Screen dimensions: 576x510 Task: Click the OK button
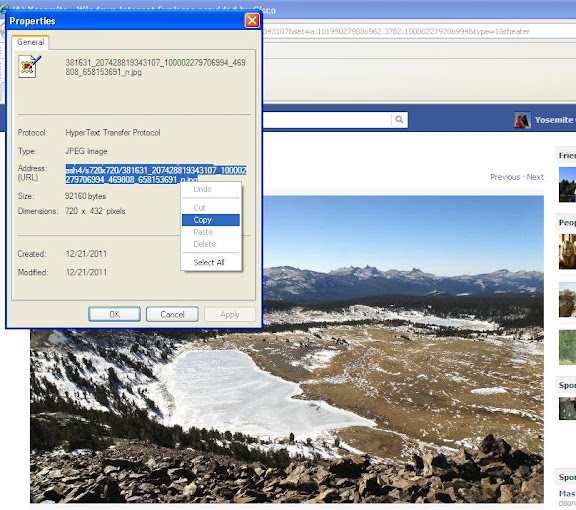[114, 314]
